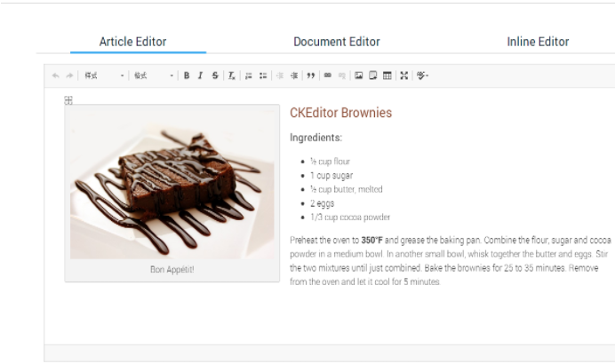Viewport: 615px width, 364px height.
Task: Maximize the editor area
Action: 404,76
